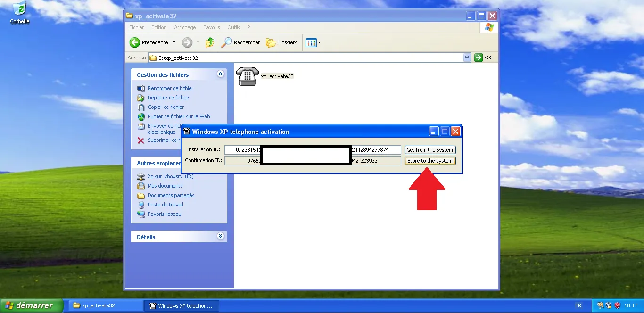Expand the Détails panel section
644x313 pixels.
point(220,237)
